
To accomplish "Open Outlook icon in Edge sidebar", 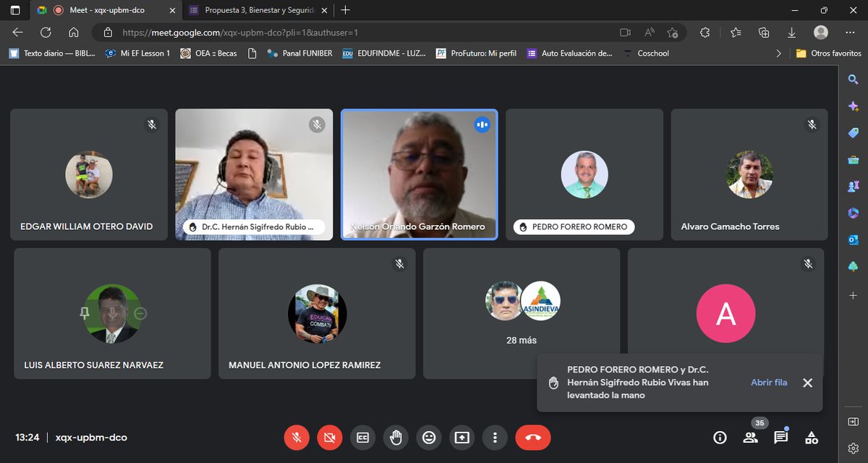I will (854, 239).
